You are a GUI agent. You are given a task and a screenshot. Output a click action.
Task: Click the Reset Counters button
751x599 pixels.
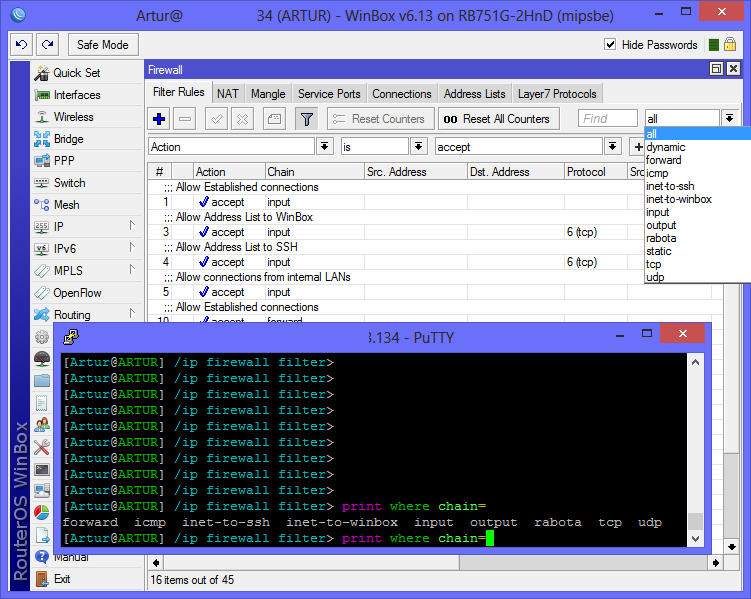(380, 119)
